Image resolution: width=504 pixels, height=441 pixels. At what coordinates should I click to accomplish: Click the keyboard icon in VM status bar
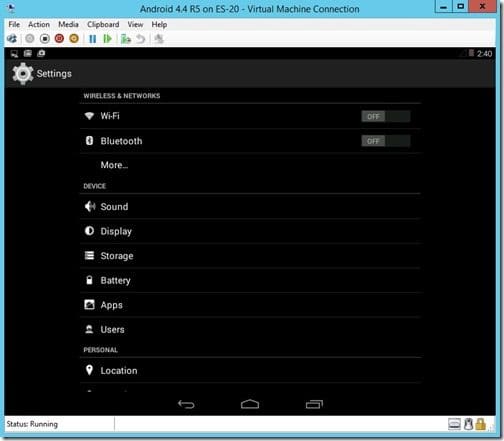(454, 424)
